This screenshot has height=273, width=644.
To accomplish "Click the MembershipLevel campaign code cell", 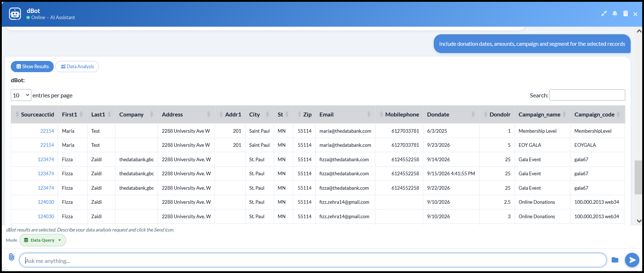I will click(x=597, y=131).
